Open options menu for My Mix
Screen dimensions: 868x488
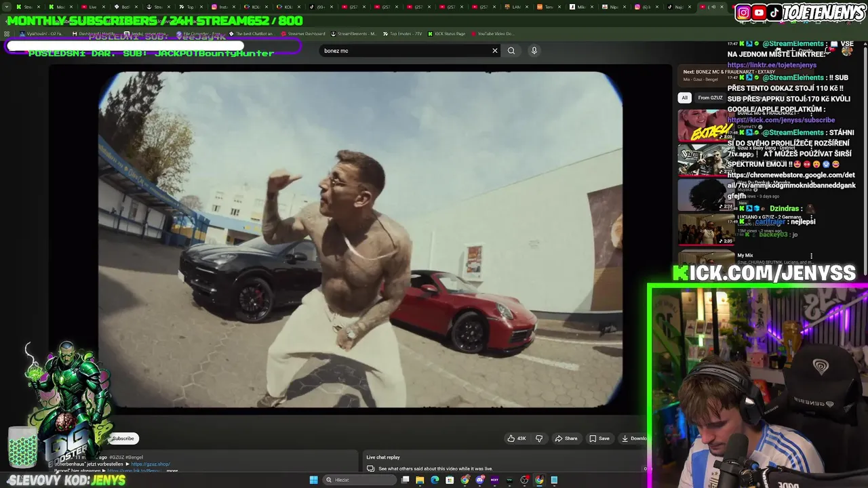811,256
